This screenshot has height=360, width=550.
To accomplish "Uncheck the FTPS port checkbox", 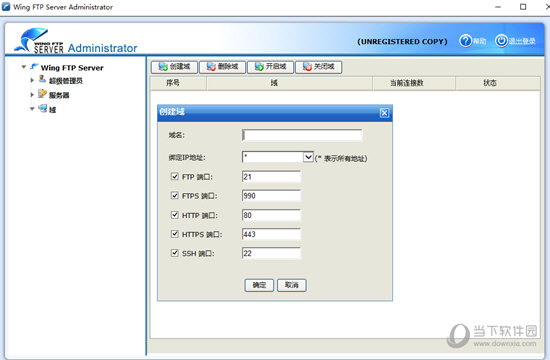I will pyautogui.click(x=175, y=195).
